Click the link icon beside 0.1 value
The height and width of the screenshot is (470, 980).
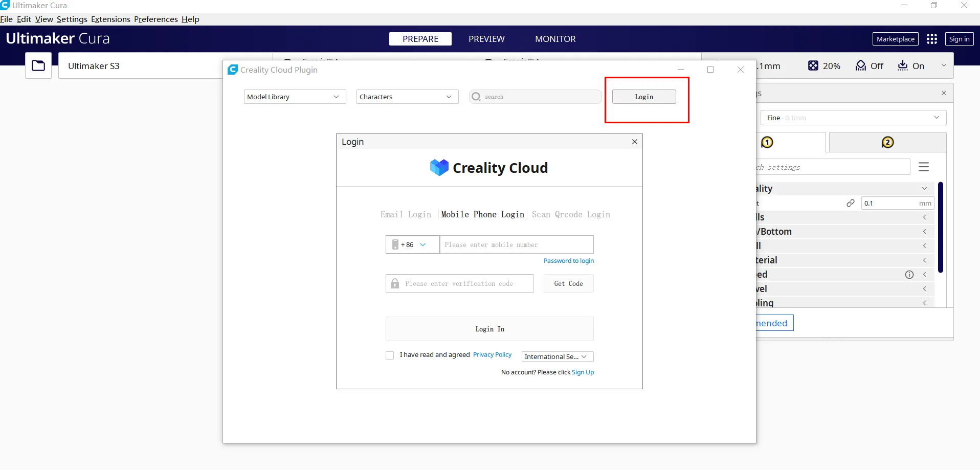pos(851,203)
